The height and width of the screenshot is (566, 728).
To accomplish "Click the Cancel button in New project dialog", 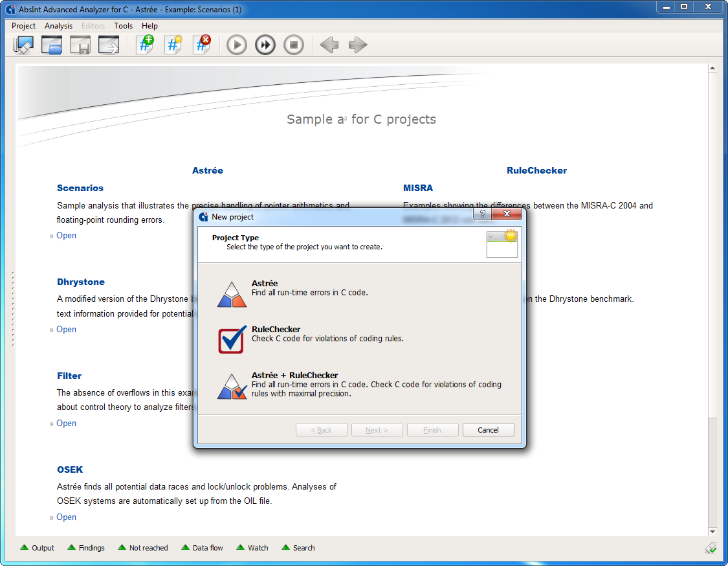I will click(x=488, y=430).
